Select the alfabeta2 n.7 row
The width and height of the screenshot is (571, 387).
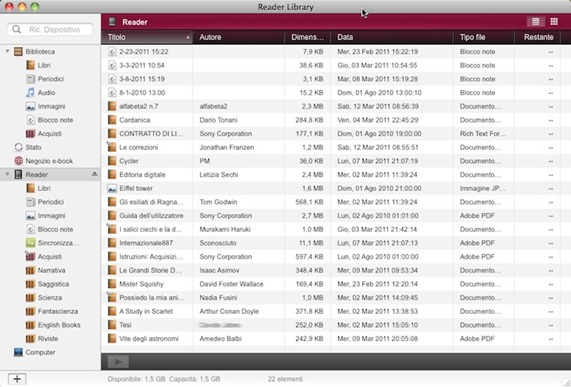336,106
